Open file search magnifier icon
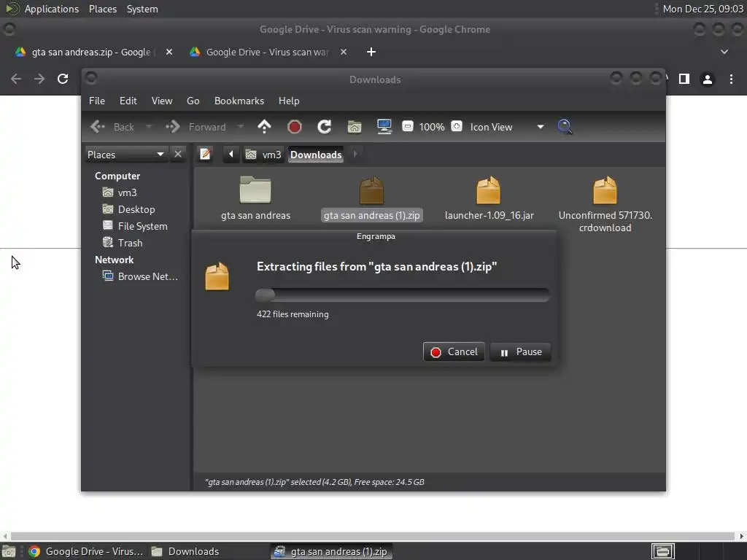The image size is (747, 560). point(565,127)
